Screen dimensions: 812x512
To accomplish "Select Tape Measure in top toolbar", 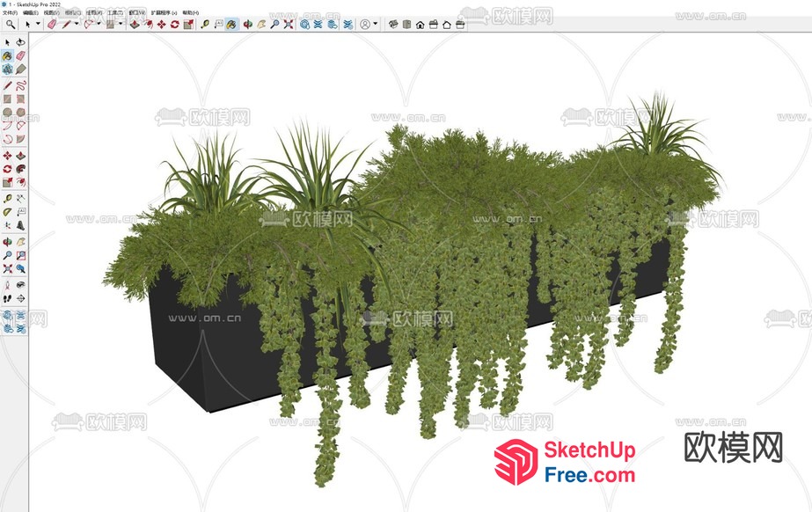I will tap(205, 25).
